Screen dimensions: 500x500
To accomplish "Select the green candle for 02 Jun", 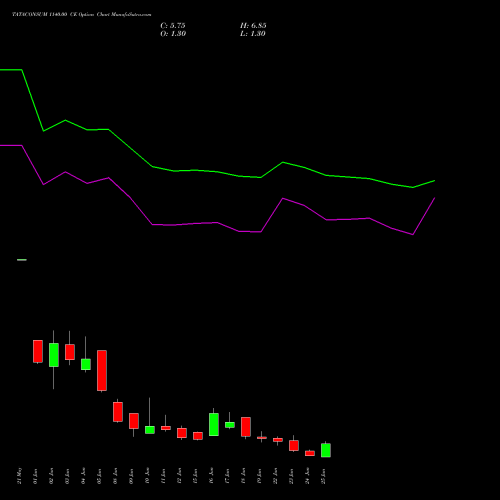I will coord(54,355).
